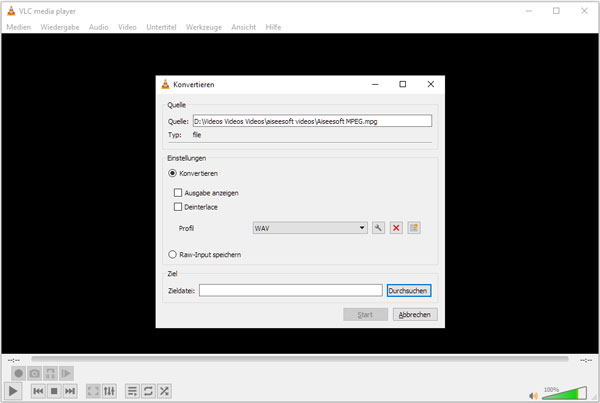Click the Next track button

pyautogui.click(x=70, y=391)
